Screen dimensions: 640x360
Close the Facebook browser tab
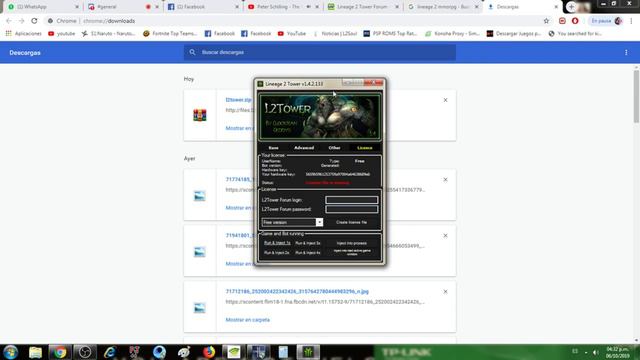coord(237,7)
